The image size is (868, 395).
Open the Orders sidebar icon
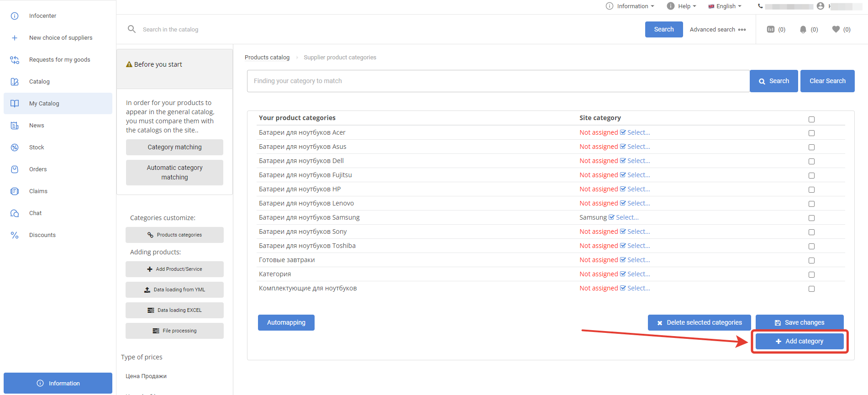15,169
